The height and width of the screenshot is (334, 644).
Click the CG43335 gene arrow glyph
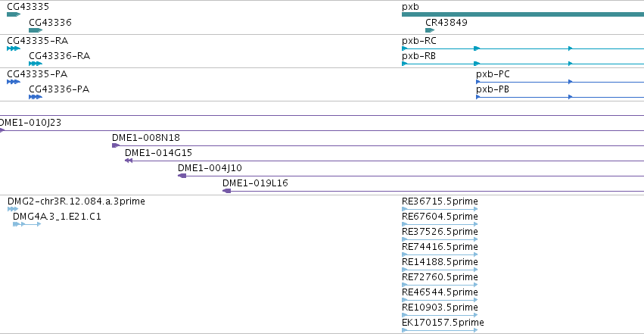click(x=14, y=14)
